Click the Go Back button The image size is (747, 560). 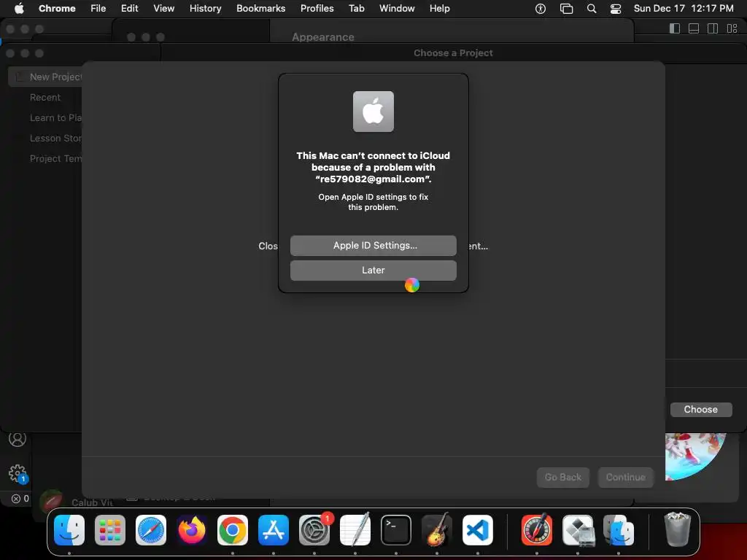tap(562, 477)
